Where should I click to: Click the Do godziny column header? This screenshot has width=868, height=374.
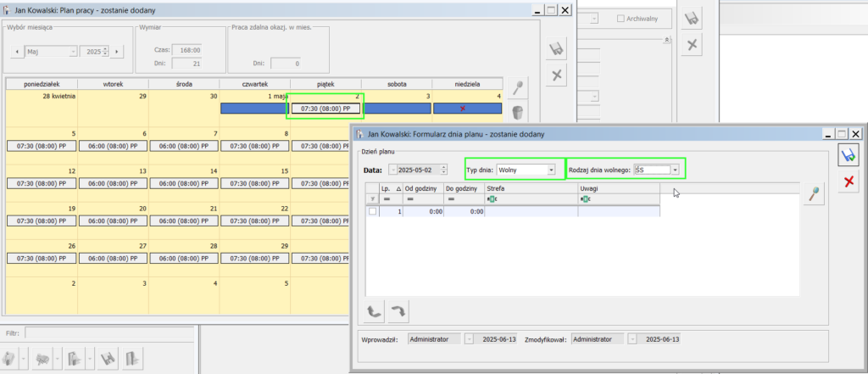[464, 188]
